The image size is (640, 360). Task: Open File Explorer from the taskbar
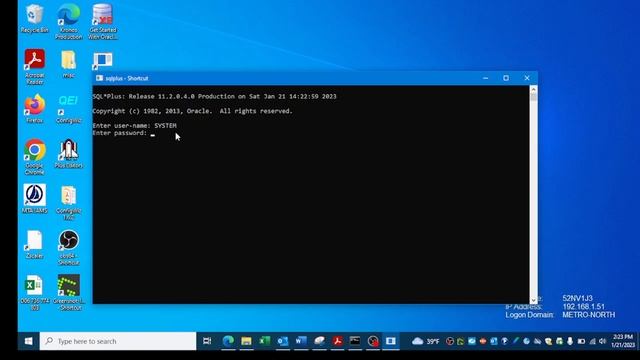246,341
